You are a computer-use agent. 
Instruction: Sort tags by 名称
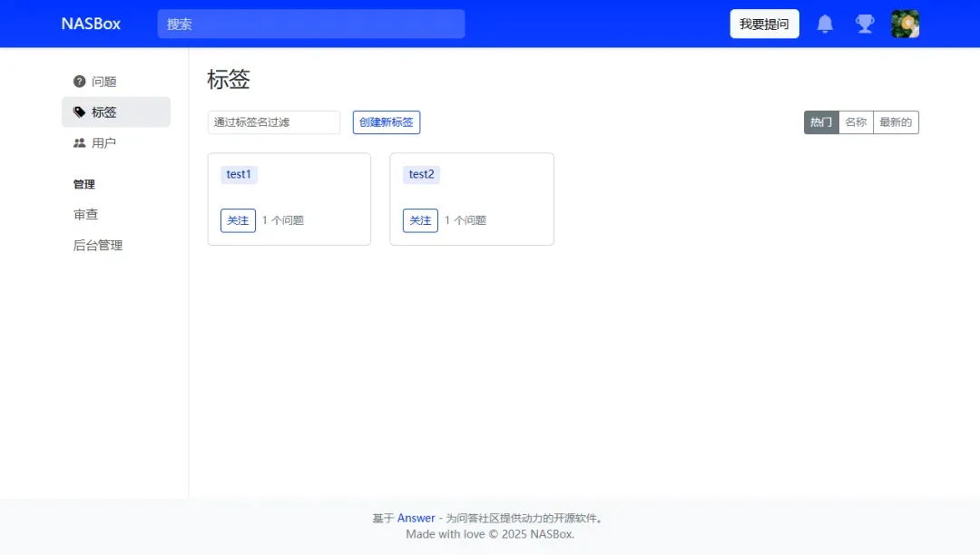point(856,122)
